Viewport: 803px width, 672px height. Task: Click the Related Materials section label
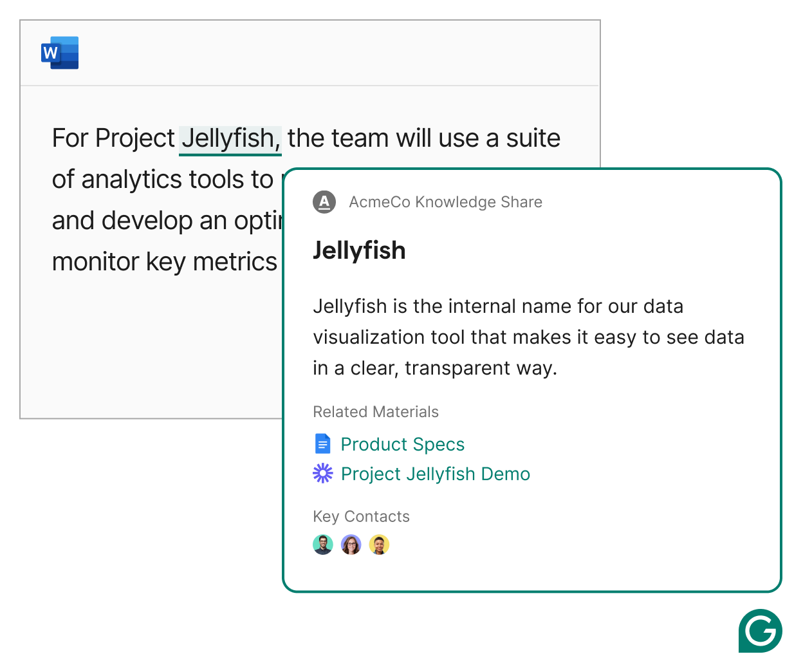tap(376, 412)
